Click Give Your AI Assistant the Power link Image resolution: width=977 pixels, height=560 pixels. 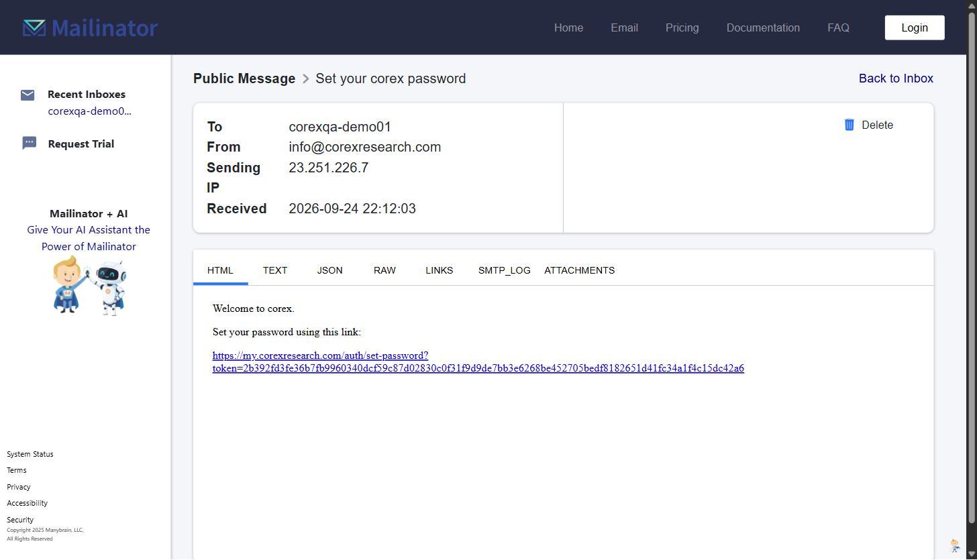(89, 238)
